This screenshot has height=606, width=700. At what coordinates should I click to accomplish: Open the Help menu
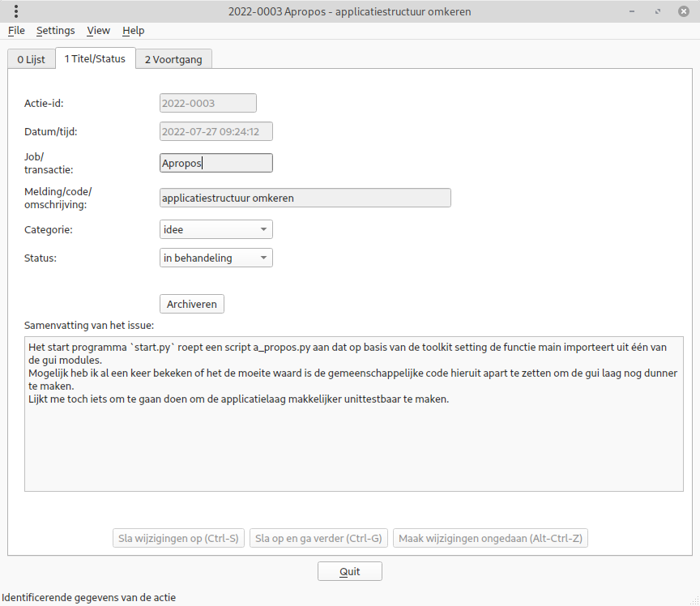coord(134,31)
